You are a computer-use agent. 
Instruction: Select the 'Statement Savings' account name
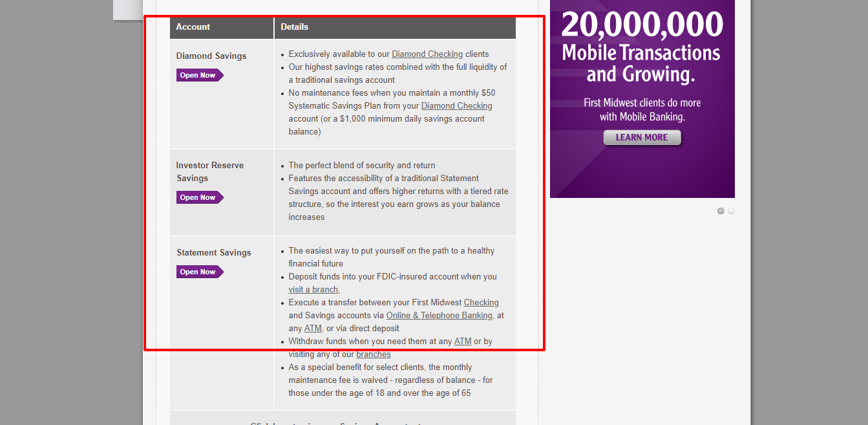tap(214, 253)
